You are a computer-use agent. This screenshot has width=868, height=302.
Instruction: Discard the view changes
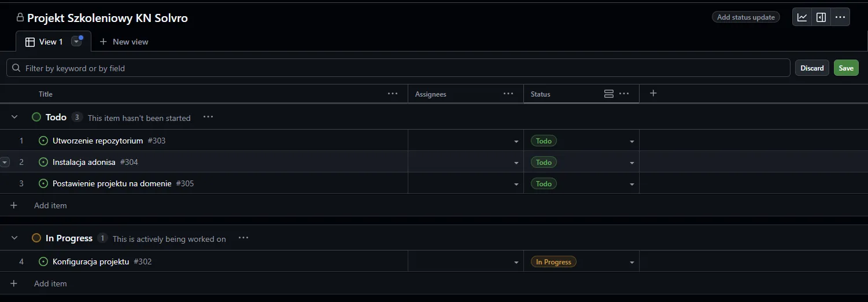[811, 68]
